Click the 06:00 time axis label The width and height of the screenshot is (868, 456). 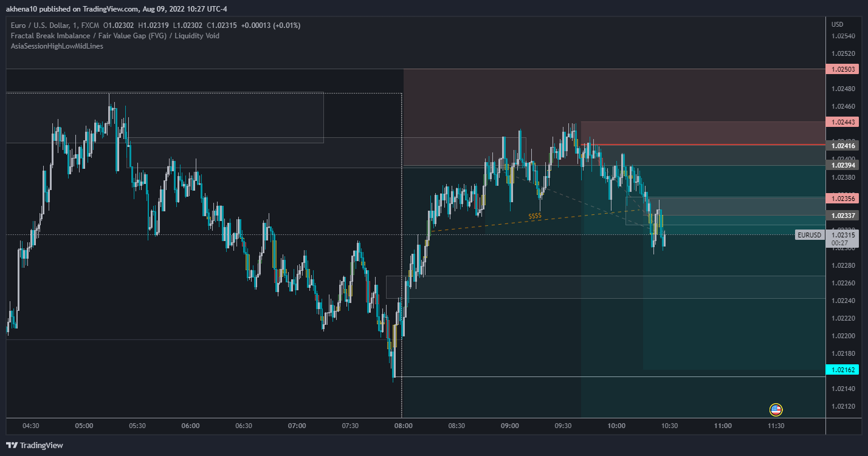coord(190,426)
